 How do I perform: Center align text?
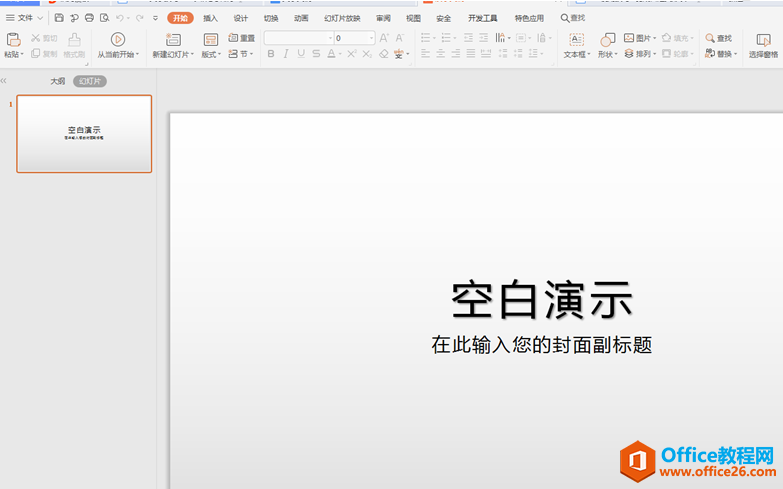(440, 53)
